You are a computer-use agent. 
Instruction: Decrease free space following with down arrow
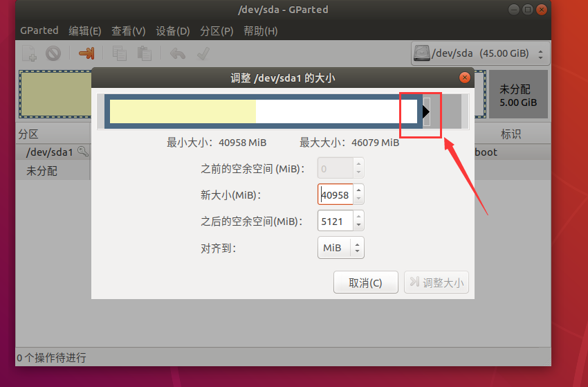[358, 225]
